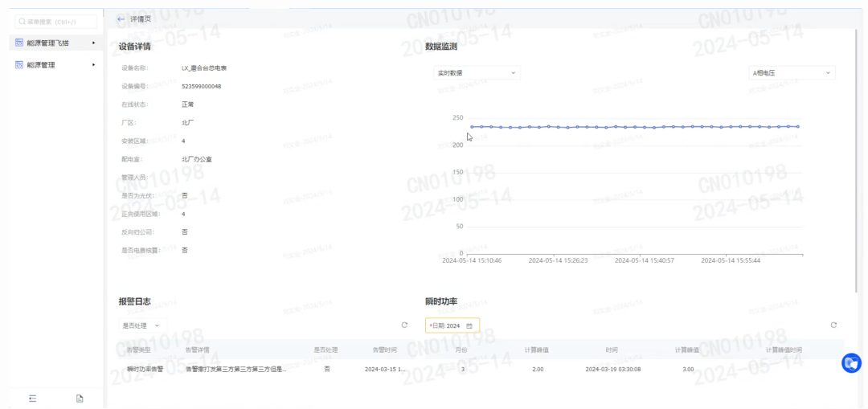
Task: Collapse sidebar using bottom-left menu fold icon
Action: tap(33, 398)
